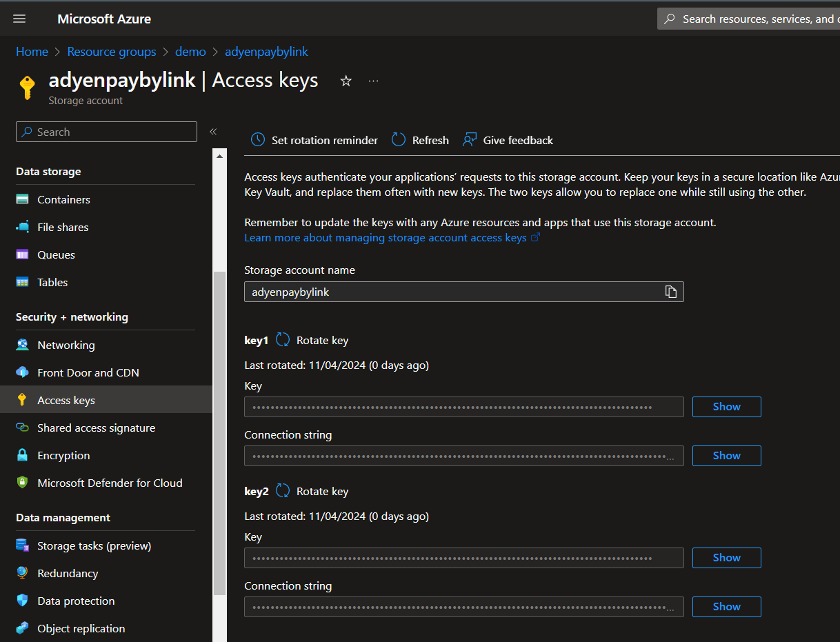Viewport: 840px width, 642px height.
Task: Click the Refresh icon in the toolbar
Action: (399, 140)
